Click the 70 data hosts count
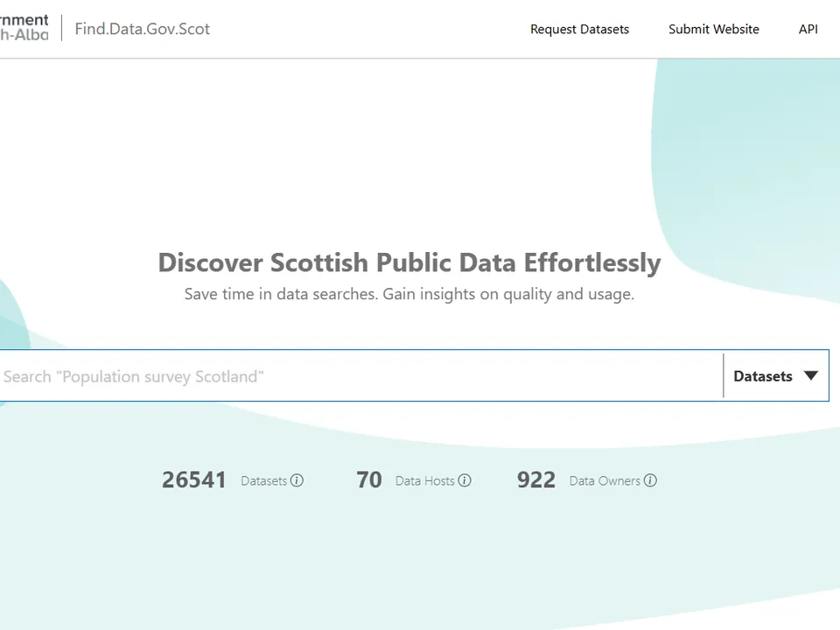 point(369,480)
